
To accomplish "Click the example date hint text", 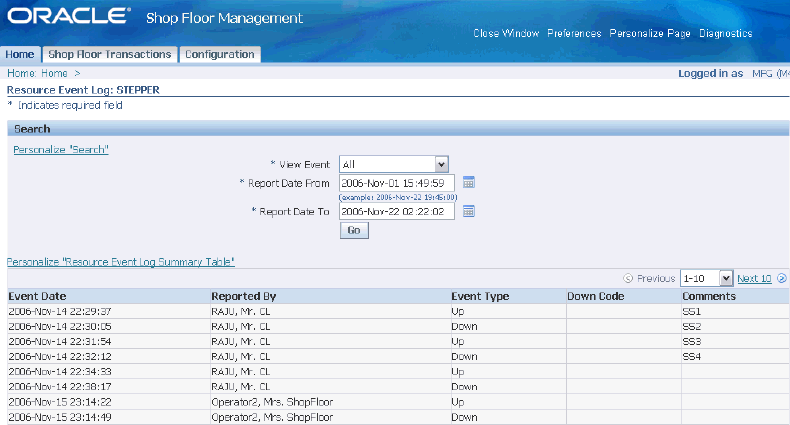I will 398,197.
